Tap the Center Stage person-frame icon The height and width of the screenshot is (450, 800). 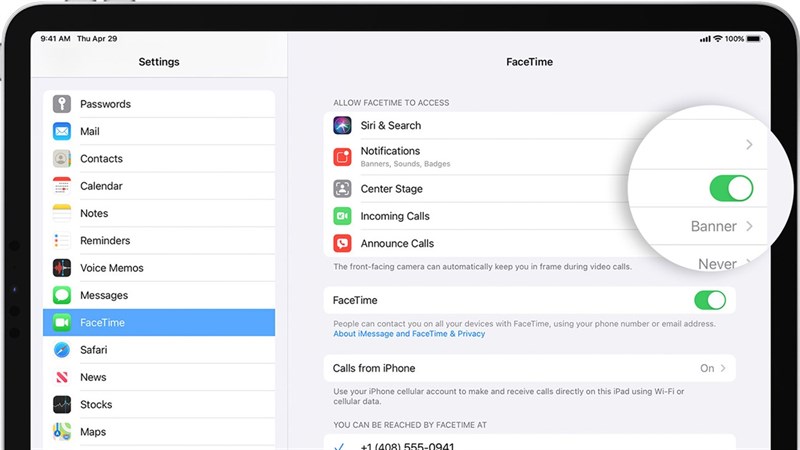(342, 189)
